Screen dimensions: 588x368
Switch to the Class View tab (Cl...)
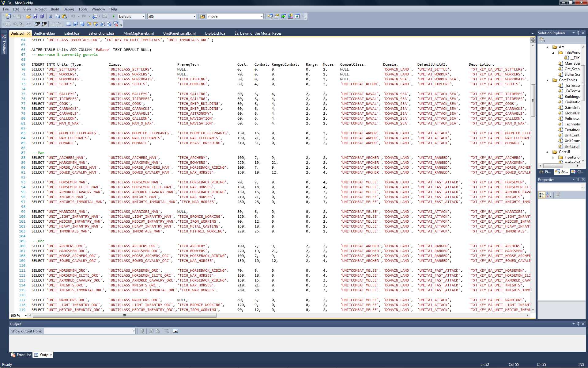(x=578, y=172)
